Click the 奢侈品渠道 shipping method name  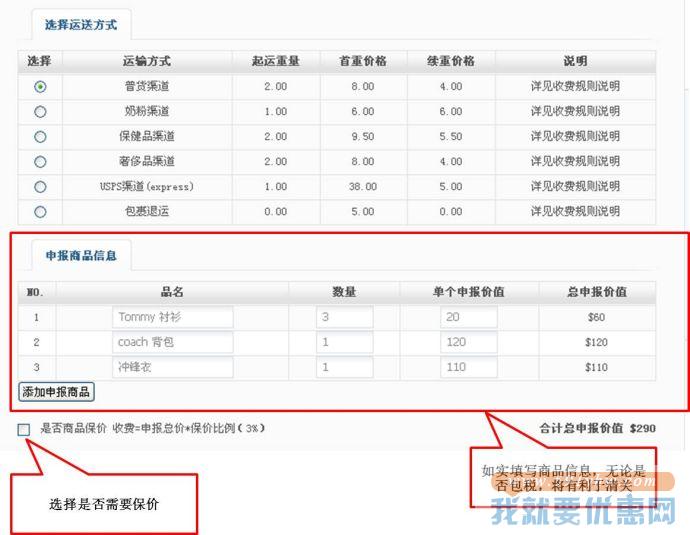point(147,161)
